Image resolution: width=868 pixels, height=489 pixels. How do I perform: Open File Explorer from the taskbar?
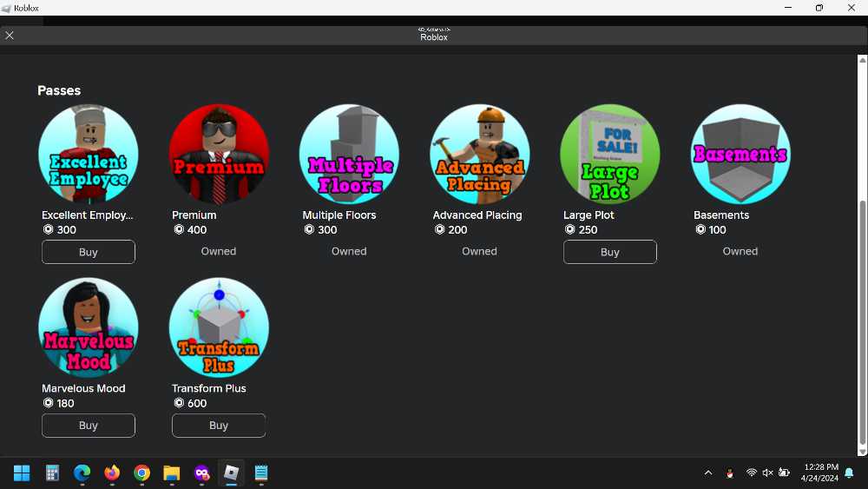(x=172, y=473)
